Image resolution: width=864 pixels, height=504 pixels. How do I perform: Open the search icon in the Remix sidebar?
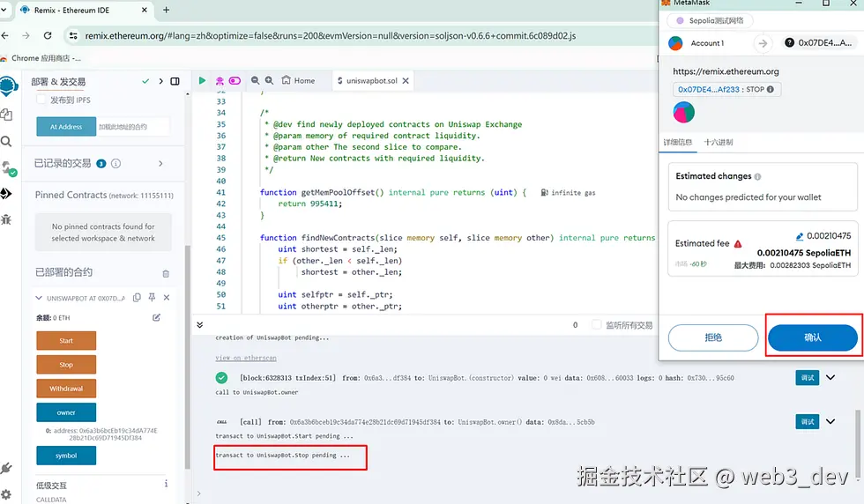tap(6, 142)
